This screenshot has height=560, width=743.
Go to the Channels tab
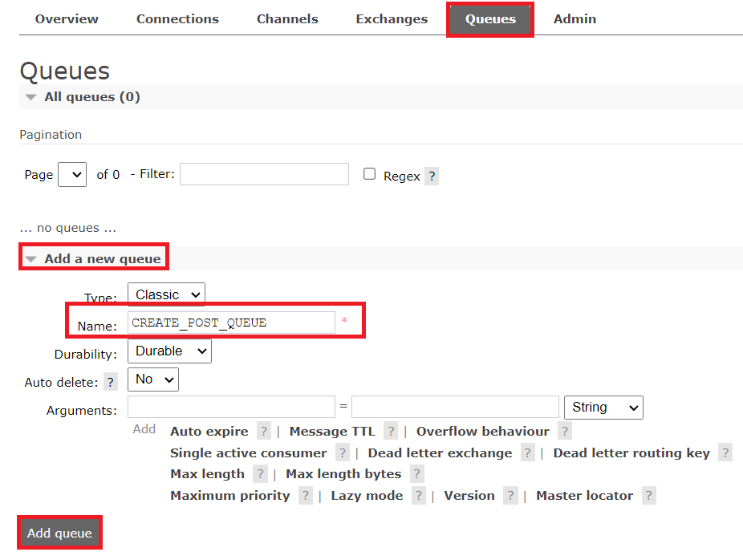(287, 19)
